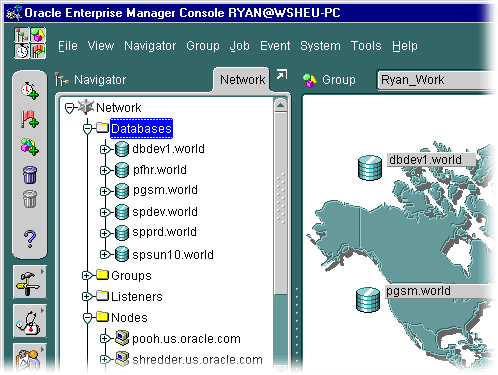This screenshot has height=375, width=498.
Task: Select the Nodes tree item
Action: coord(129,318)
